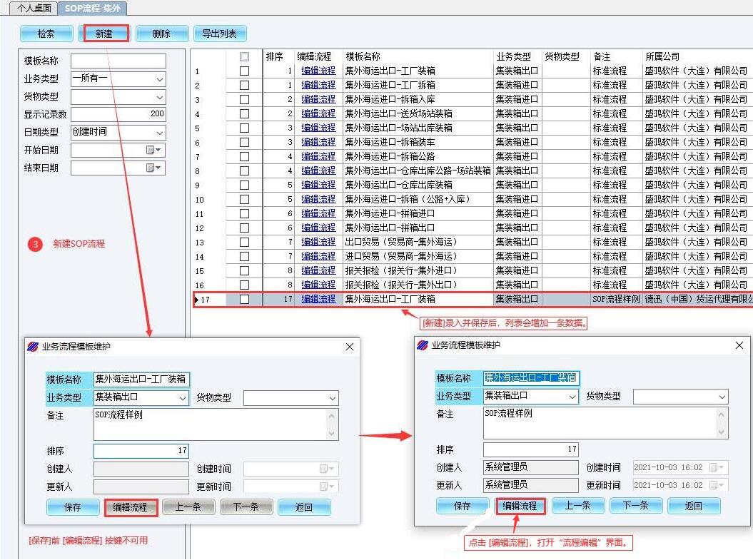Click 返回 button in the right dialog

(x=693, y=506)
